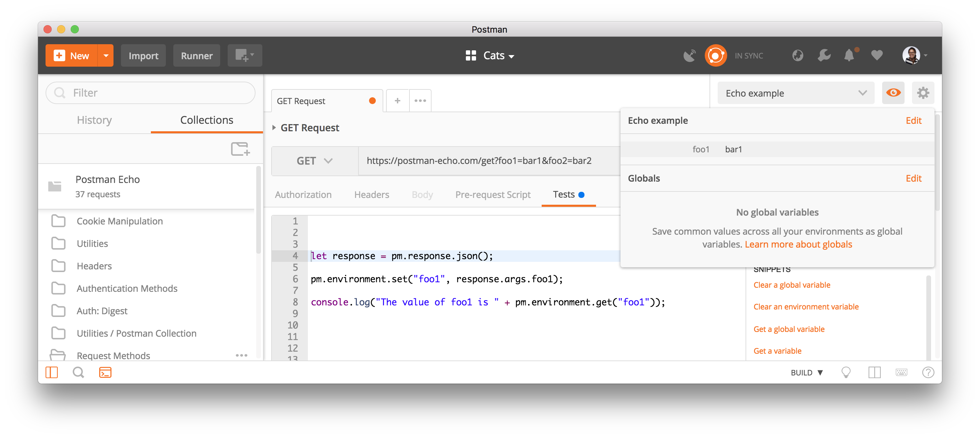This screenshot has width=980, height=438.
Task: Click the orange sync status icon
Action: (715, 56)
